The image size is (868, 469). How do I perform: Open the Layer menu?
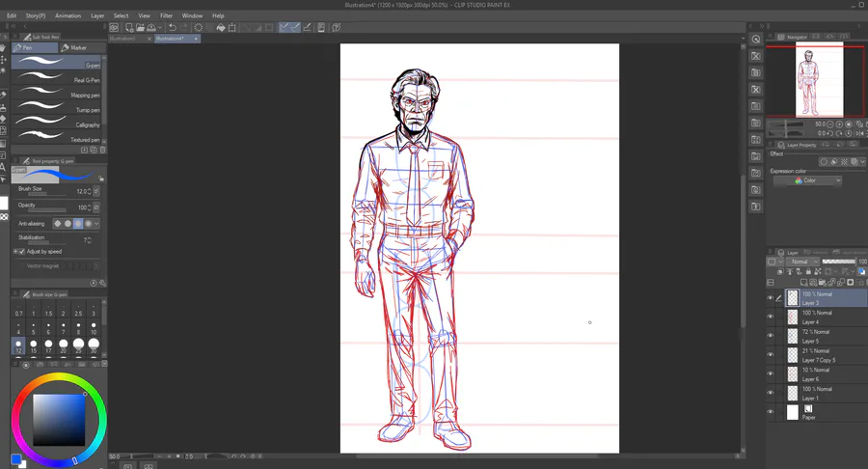[x=97, y=15]
